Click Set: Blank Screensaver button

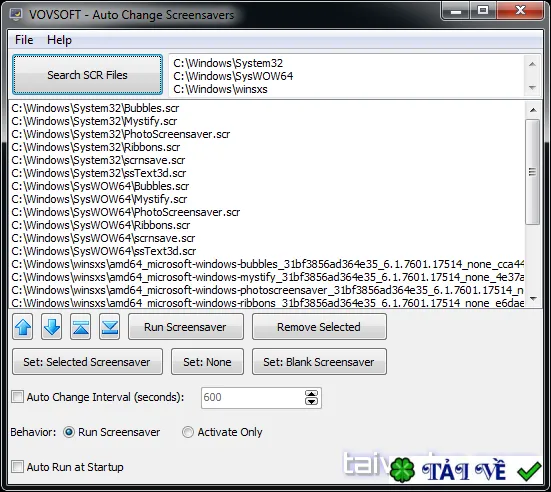[x=319, y=362]
